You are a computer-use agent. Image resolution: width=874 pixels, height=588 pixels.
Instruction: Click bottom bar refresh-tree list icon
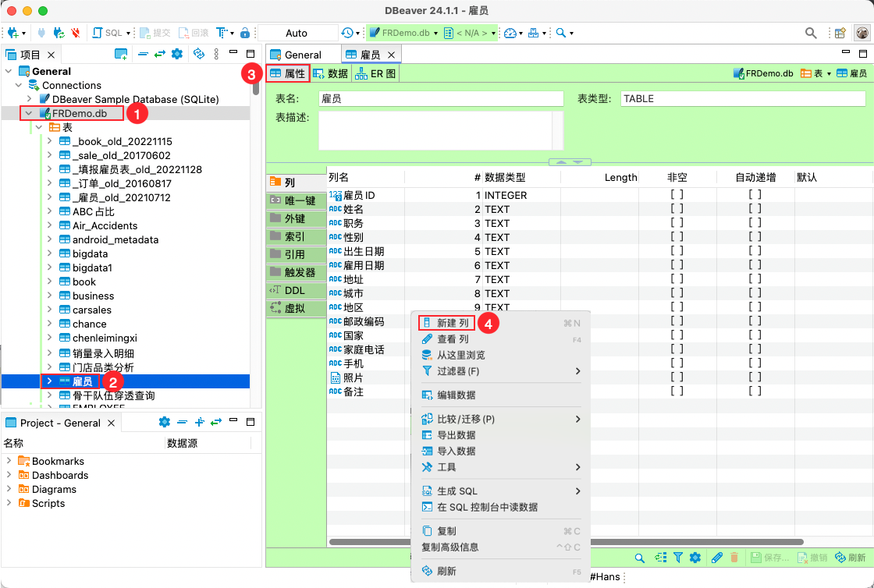click(660, 558)
